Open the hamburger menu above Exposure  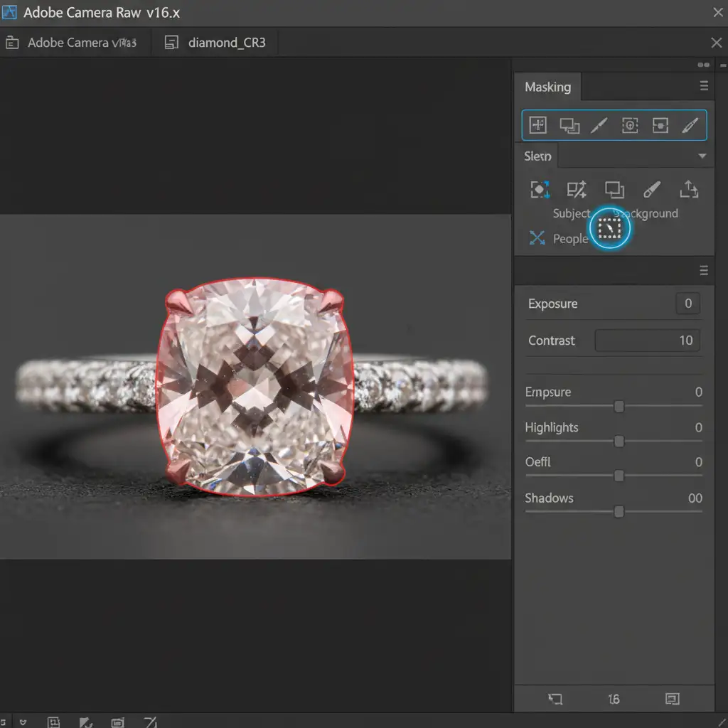point(704,271)
